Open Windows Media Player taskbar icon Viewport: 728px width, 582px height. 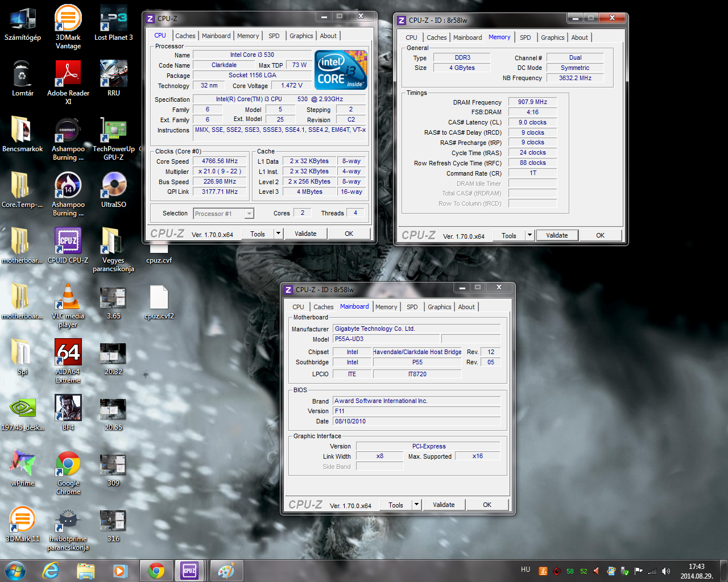click(x=120, y=571)
